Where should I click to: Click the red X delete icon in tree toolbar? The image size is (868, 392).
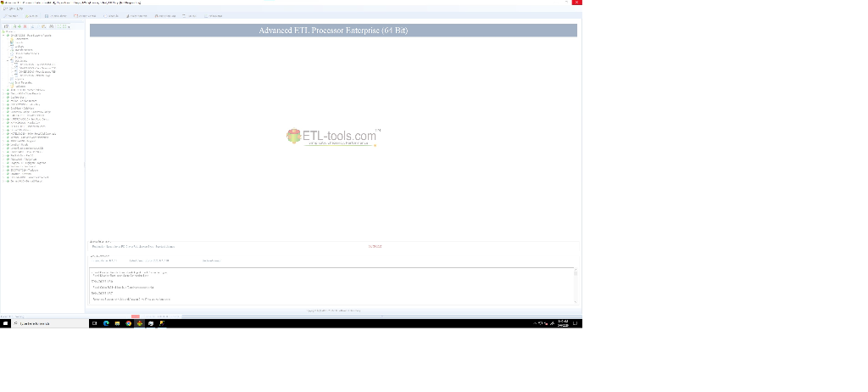coord(25,26)
